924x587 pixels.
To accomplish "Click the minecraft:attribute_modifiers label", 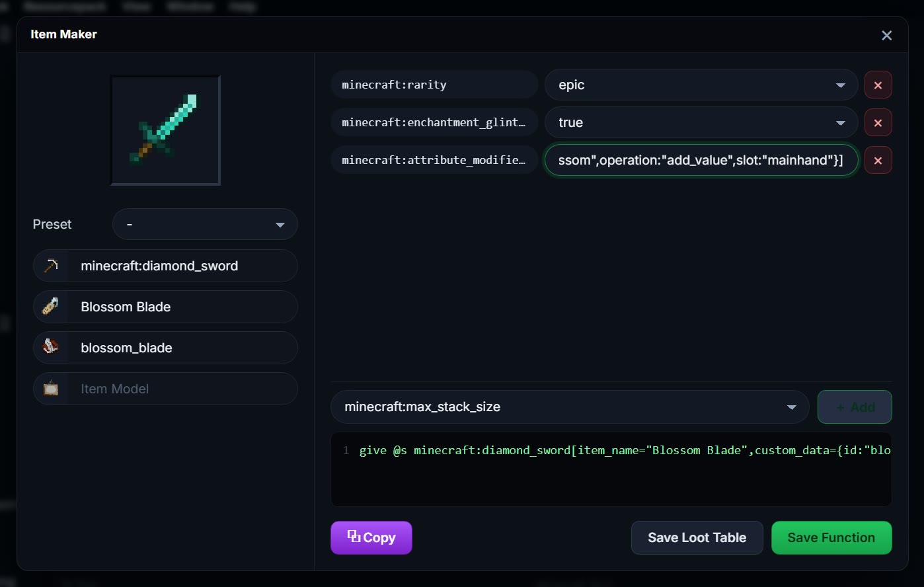I will (x=434, y=160).
